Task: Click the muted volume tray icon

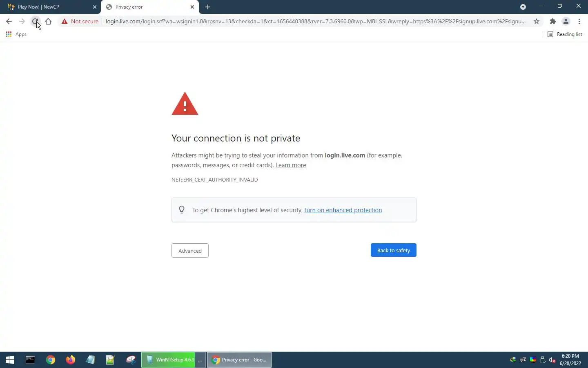Action: (552, 360)
